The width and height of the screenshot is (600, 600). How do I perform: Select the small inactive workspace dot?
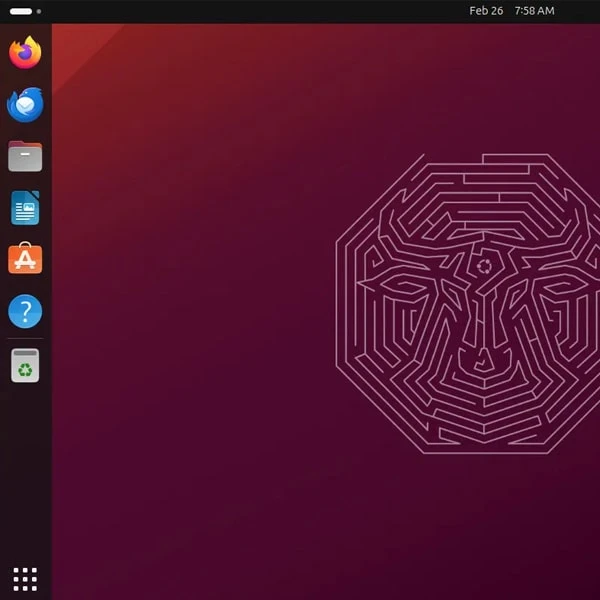tap(39, 11)
